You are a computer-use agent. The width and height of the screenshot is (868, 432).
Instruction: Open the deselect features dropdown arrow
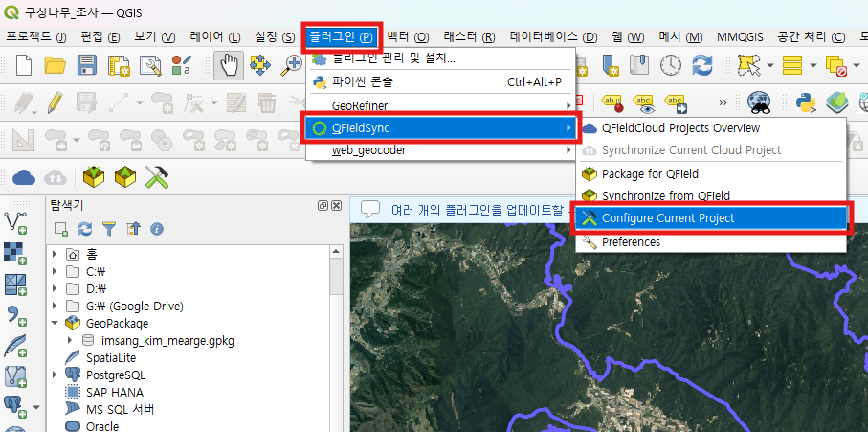click(x=856, y=65)
